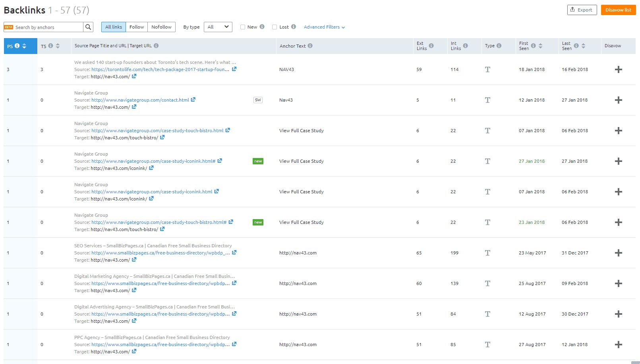Add navigategroup contact.html row to disavow

click(618, 100)
